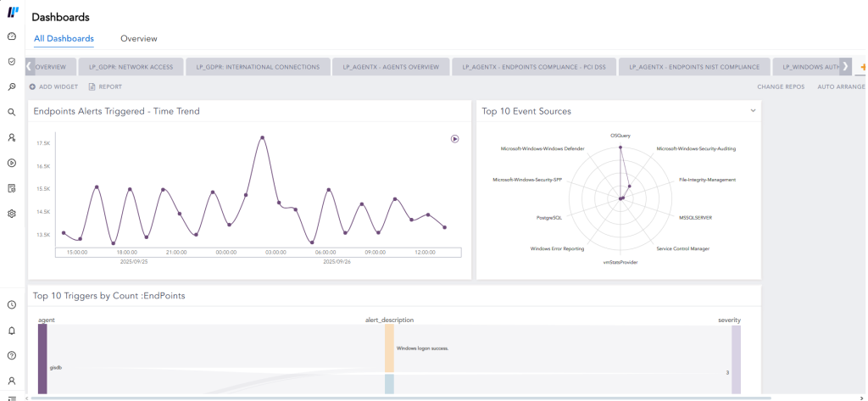
Task: Select LP_GDPR: Network Access dashboard tab
Action: click(x=131, y=67)
